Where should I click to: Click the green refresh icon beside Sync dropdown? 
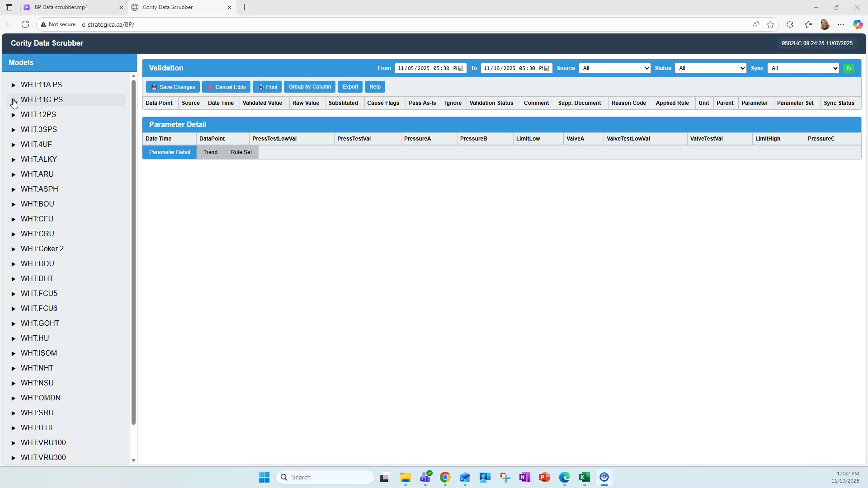tap(849, 68)
